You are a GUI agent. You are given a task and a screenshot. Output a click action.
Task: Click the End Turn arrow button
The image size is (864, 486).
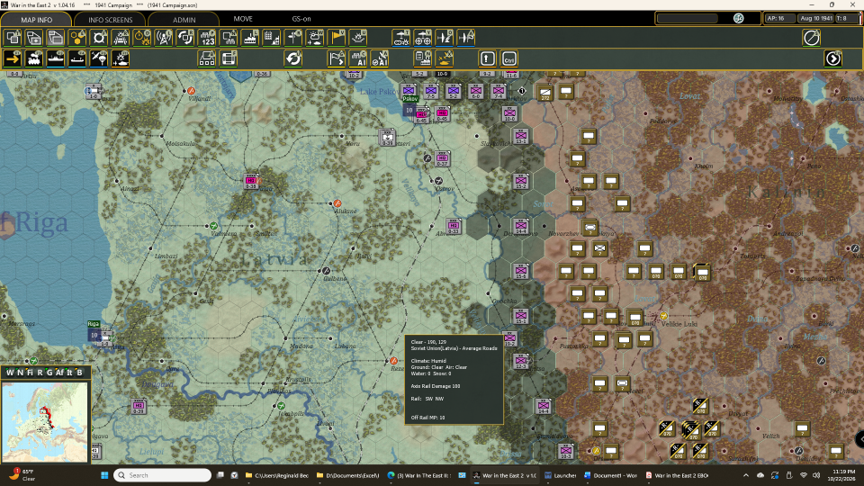click(833, 58)
